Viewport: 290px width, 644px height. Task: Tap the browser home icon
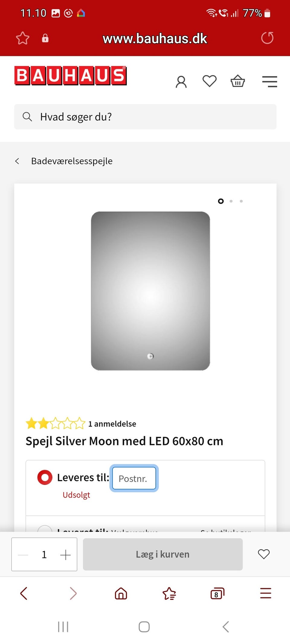pos(121,593)
